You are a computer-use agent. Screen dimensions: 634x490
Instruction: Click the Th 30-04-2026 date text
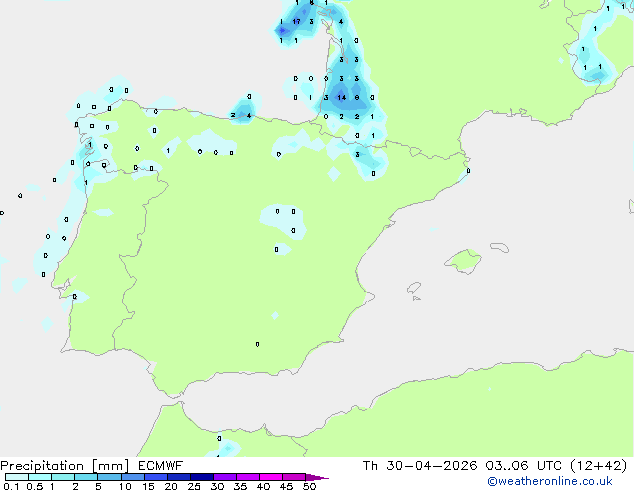point(420,466)
